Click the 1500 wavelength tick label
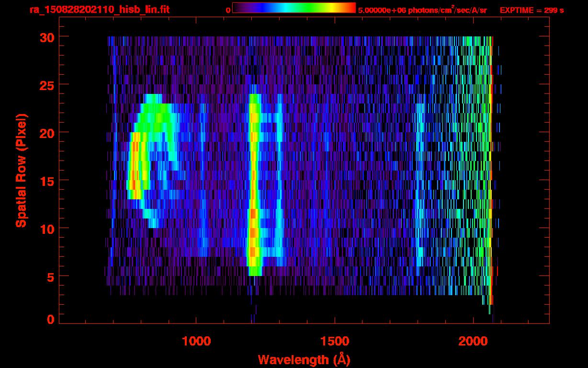Screen dimensions: 588x368 [x=334, y=341]
